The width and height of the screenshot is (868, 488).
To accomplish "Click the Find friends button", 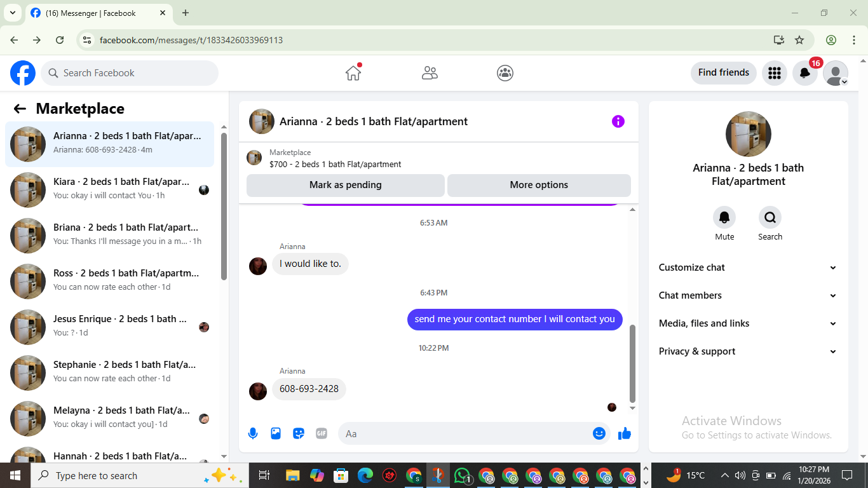I will click(x=724, y=73).
